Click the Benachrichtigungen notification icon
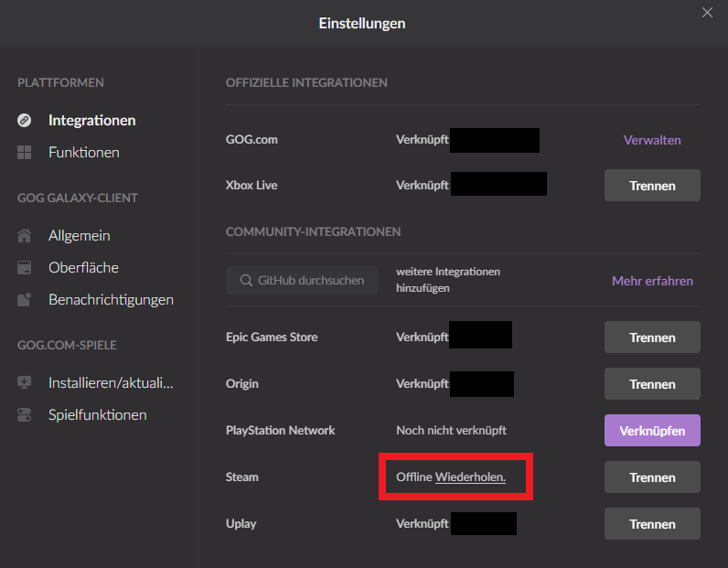The image size is (728, 568). (24, 300)
